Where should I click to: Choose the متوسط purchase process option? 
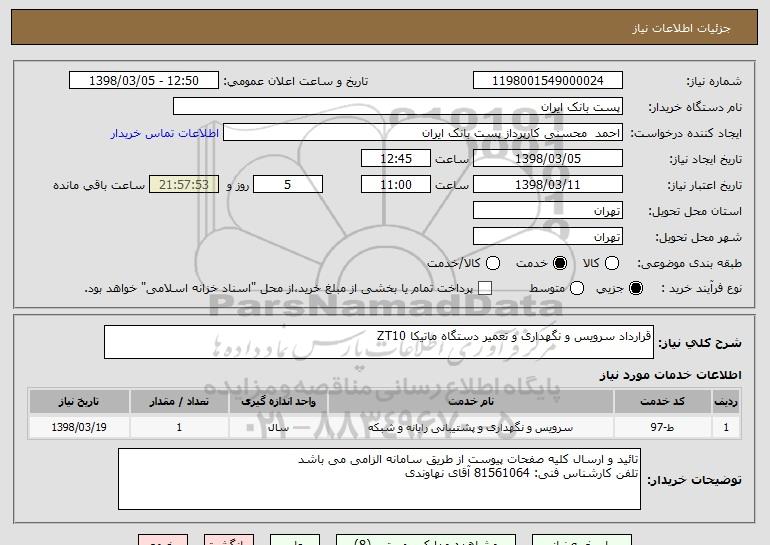tap(577, 288)
